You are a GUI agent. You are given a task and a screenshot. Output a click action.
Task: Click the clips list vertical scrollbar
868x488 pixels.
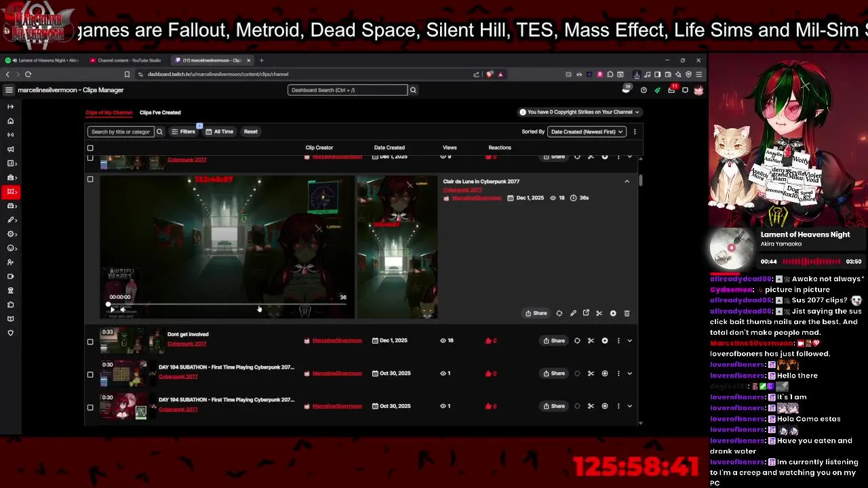tap(640, 180)
